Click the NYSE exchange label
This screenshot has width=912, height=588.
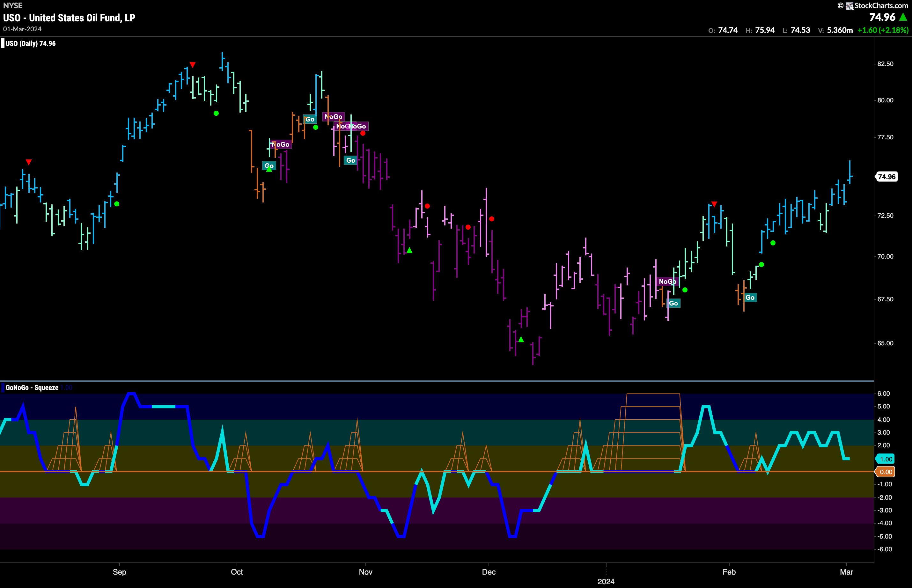coord(13,5)
